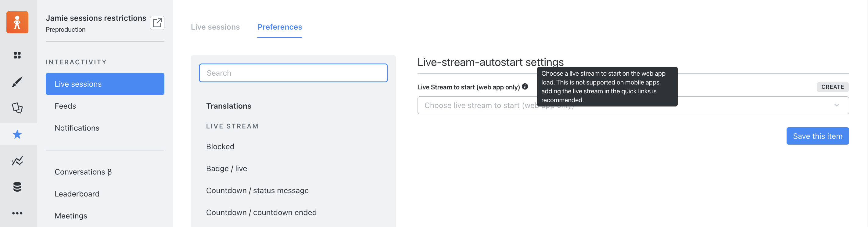Screen dimensions: 868x227
Task: Open Meetings in sidebar
Action: pos(71,216)
